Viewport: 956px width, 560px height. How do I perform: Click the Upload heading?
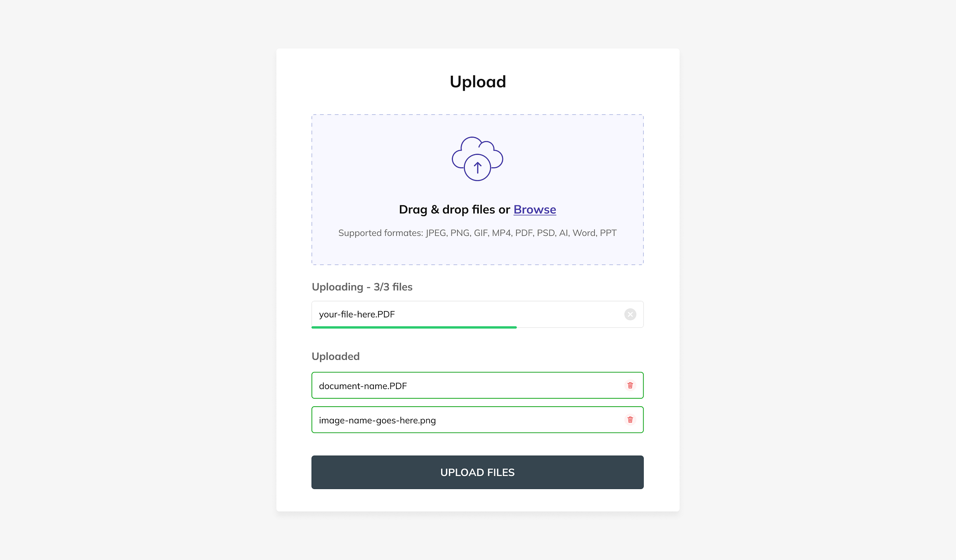[478, 81]
